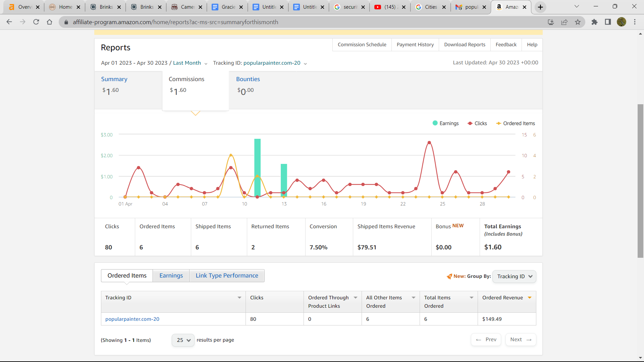Open the Help link
The height and width of the screenshot is (362, 644).
pos(532,45)
